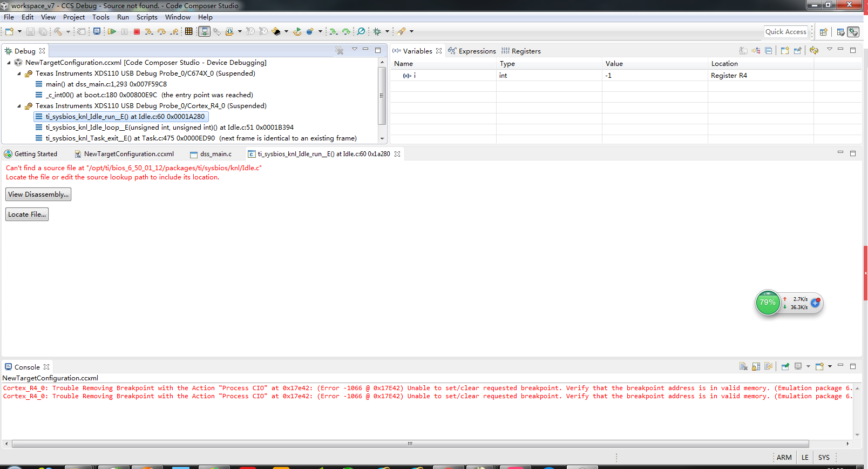
Task: Toggle the Pin to Debug Context icon in Variables
Action: [x=798, y=50]
